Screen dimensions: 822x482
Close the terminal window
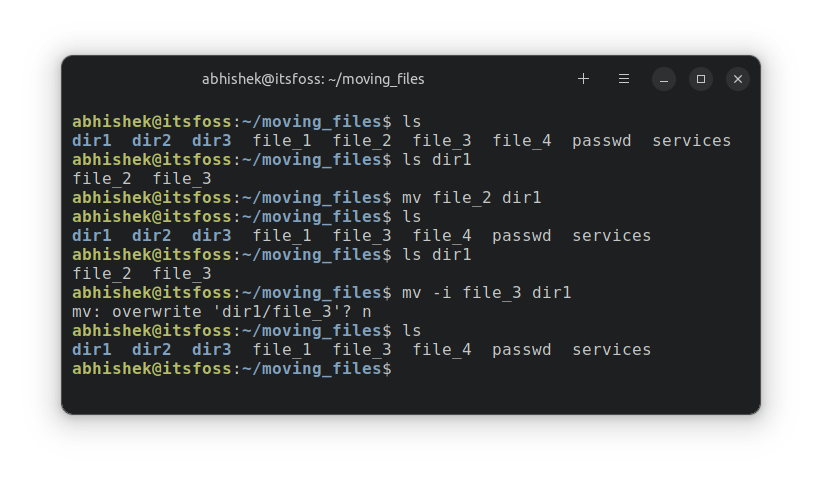(x=737, y=79)
